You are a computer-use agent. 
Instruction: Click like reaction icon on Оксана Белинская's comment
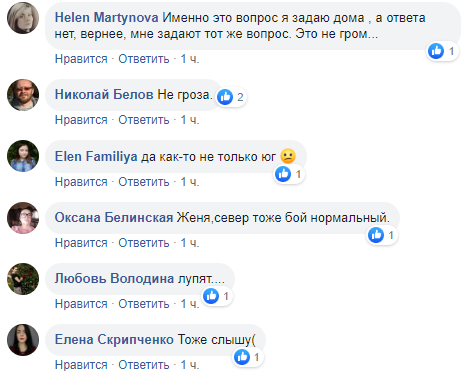[376, 235]
